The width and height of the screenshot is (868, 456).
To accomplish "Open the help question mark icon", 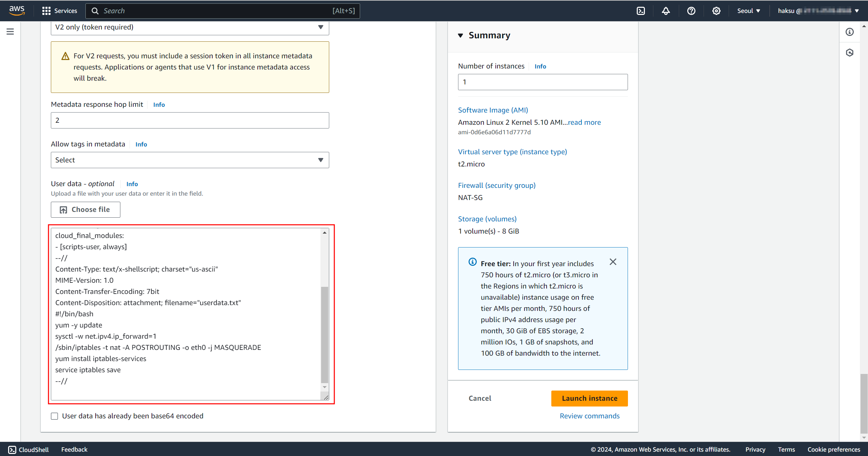I will pos(691,11).
